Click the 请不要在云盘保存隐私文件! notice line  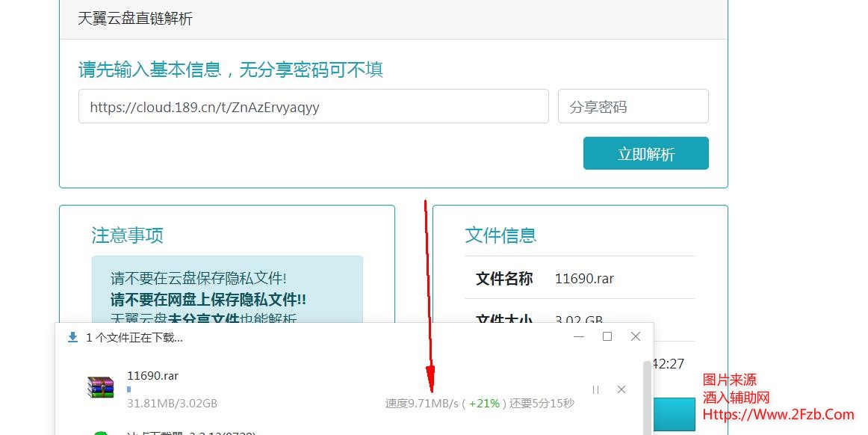coord(199,278)
